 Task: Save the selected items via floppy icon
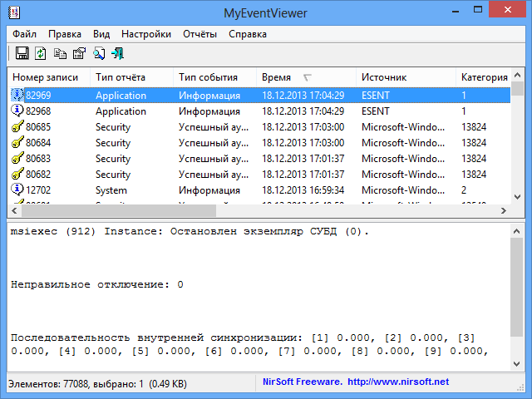pyautogui.click(x=22, y=53)
